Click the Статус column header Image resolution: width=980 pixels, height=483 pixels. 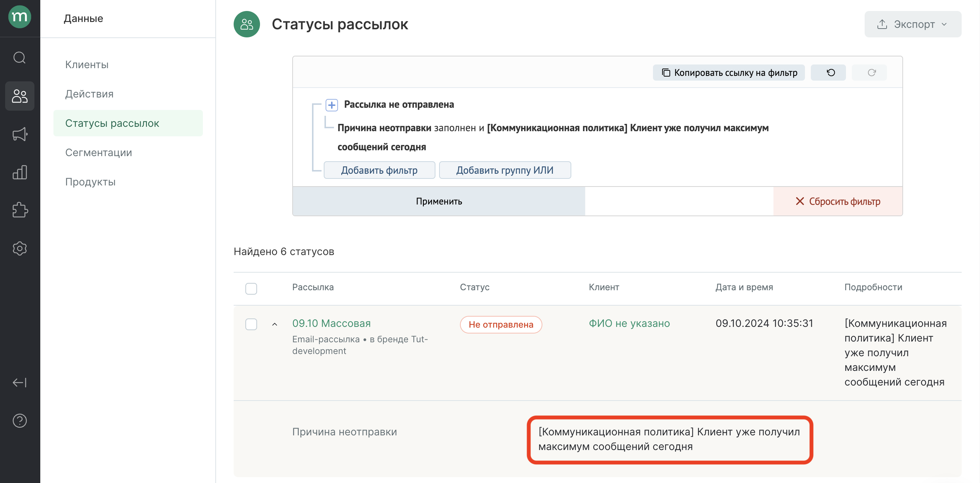tap(474, 287)
